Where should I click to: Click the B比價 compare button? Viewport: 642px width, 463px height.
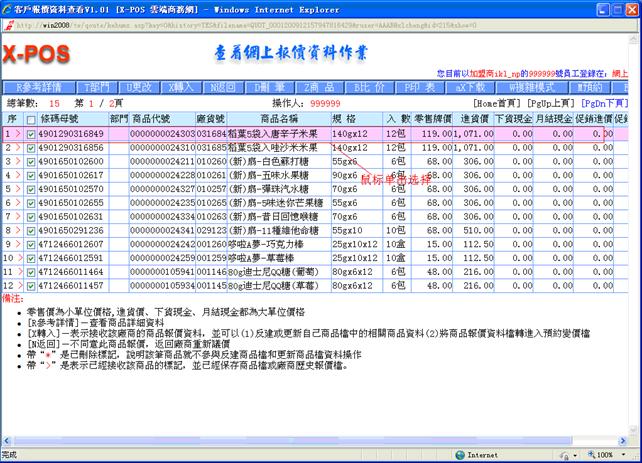point(369,87)
